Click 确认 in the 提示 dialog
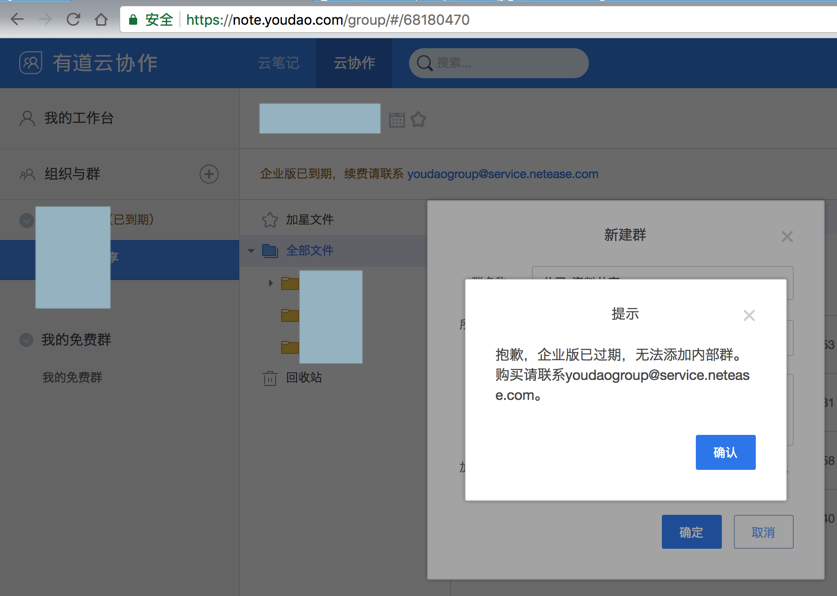The height and width of the screenshot is (596, 837). point(725,452)
